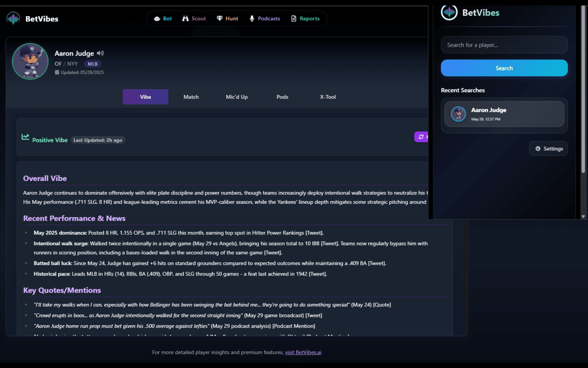Open the Bot section in top navigation
The image size is (588, 368).
coord(163,18)
